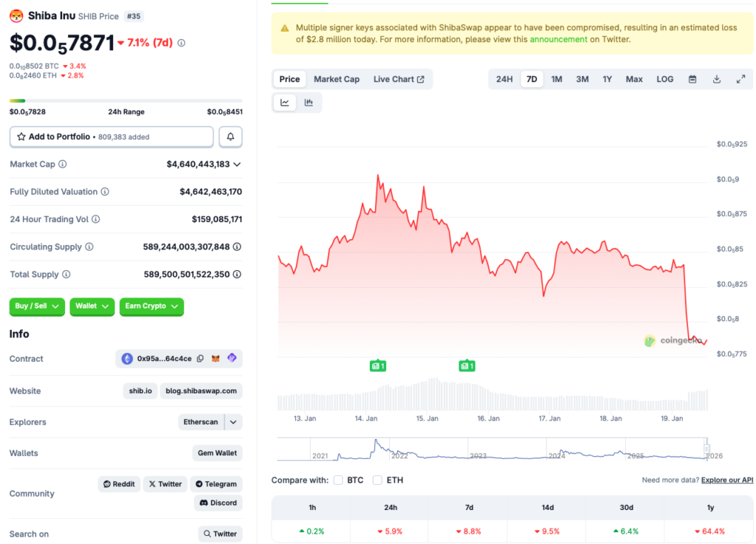756x544 pixels.
Task: Expand chart to fullscreen view
Action: click(x=740, y=79)
